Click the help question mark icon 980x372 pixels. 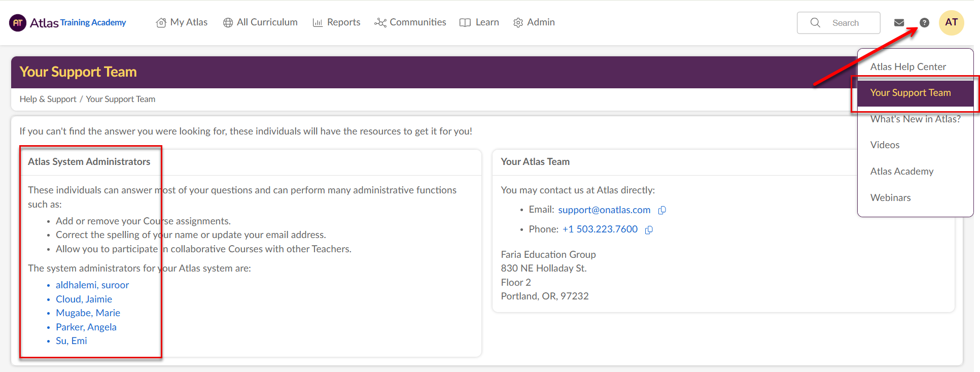(925, 23)
